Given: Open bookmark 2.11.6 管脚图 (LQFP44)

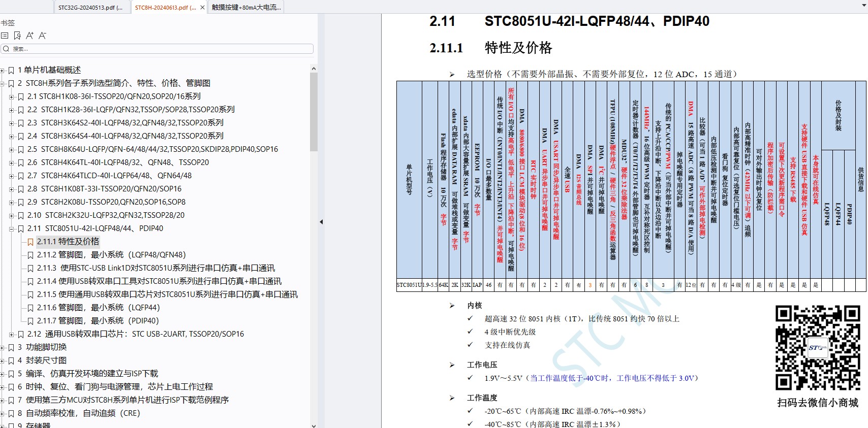Looking at the screenshot, I should click(98, 308).
